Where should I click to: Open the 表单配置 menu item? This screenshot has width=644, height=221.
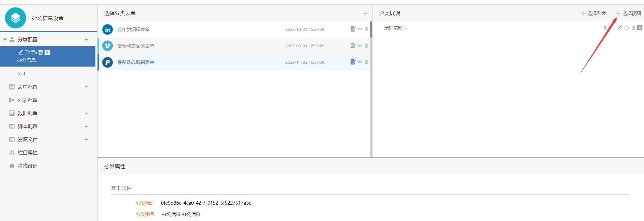pos(28,87)
